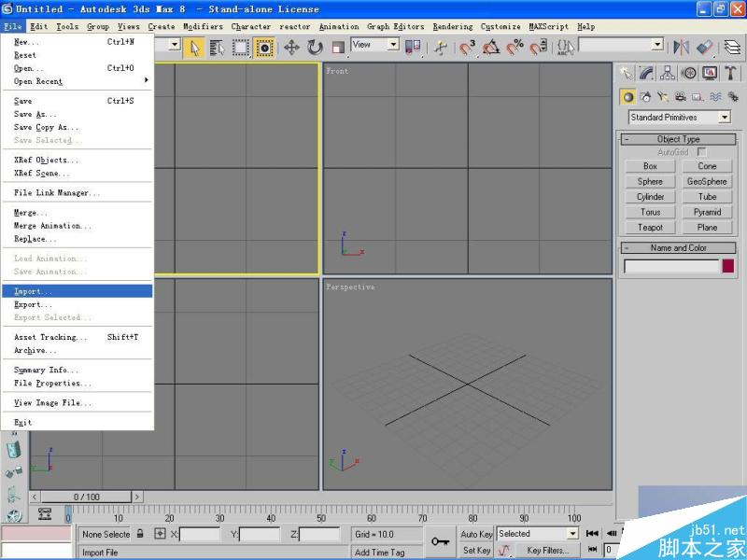Open Edit Named Selection Sets icon
The image size is (747, 560).
[x=566, y=48]
